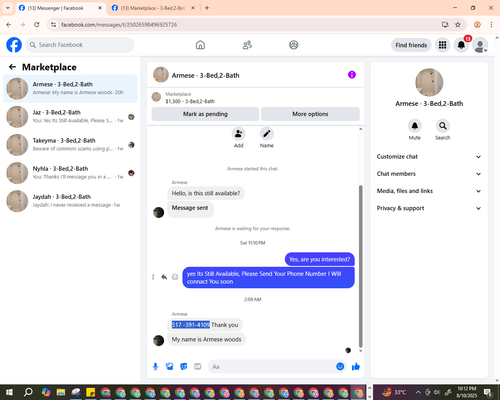Screen dimensions: 500x400
Task: Send a voice clip microphone icon
Action: pyautogui.click(x=155, y=367)
